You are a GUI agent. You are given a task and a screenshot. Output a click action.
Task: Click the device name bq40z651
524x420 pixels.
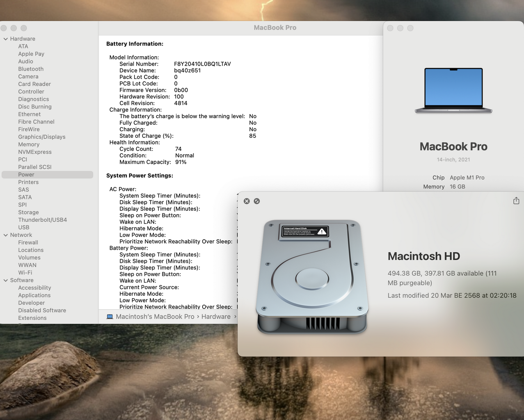(188, 71)
